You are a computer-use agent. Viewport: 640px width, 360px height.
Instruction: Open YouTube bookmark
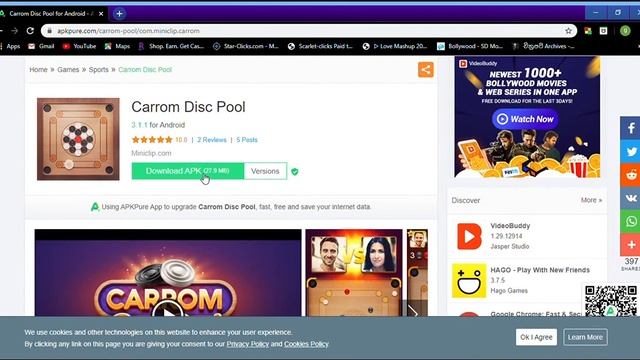79,46
